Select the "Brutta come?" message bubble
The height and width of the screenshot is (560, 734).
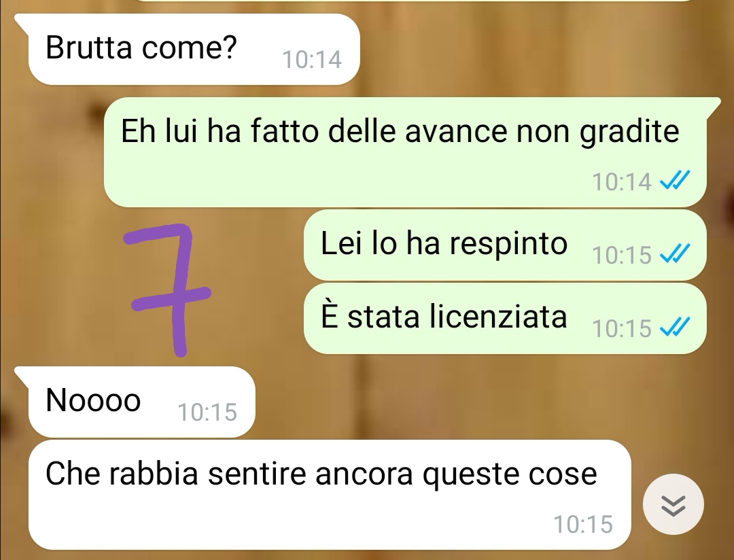click(194, 49)
